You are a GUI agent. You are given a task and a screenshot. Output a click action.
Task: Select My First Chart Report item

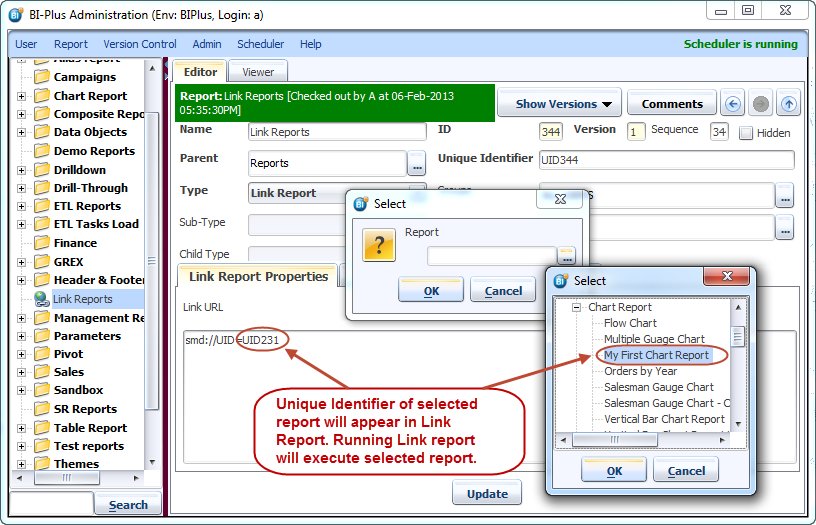point(656,355)
